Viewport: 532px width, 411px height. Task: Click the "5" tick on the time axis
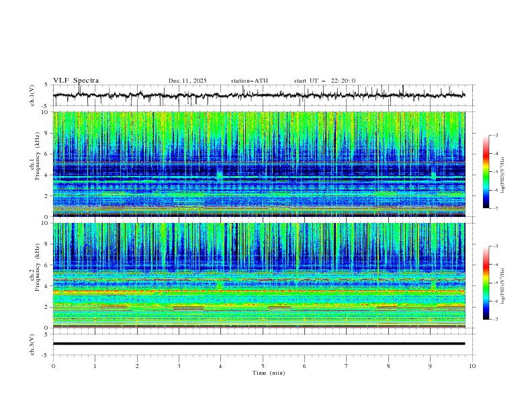pos(263,366)
